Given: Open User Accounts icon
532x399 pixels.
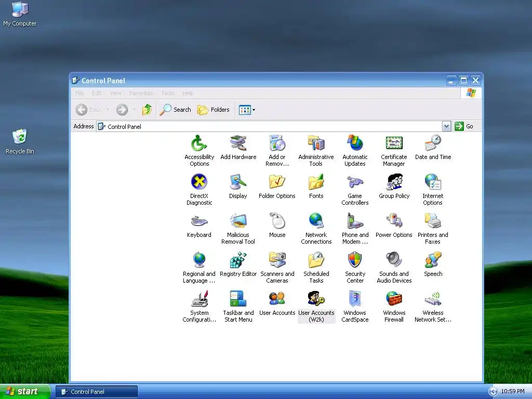Looking at the screenshot, I should coord(277,303).
